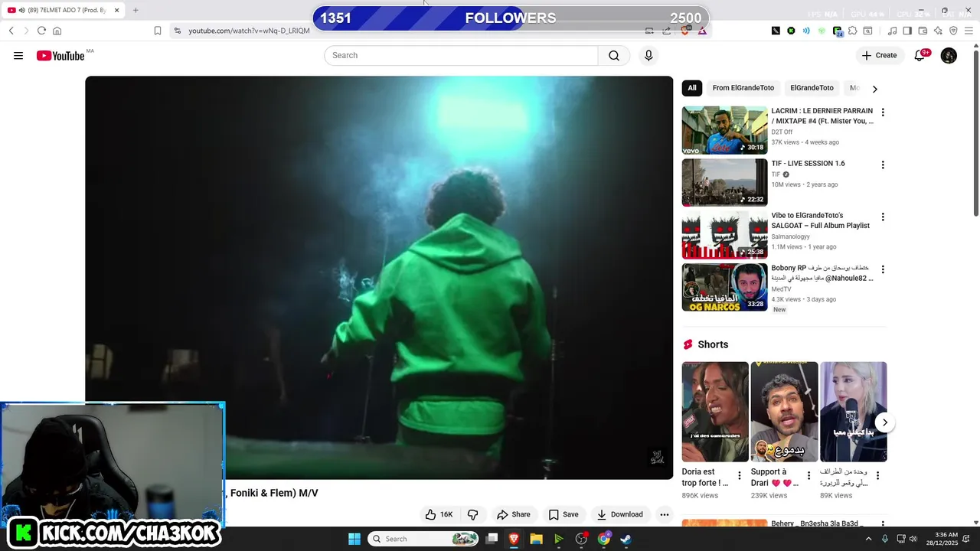Open browser extensions puzzle icon

(x=852, y=31)
